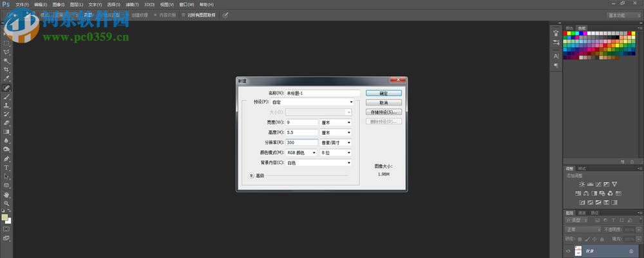Select the Lasso tool
This screenshot has height=258, width=644.
pos(6,52)
